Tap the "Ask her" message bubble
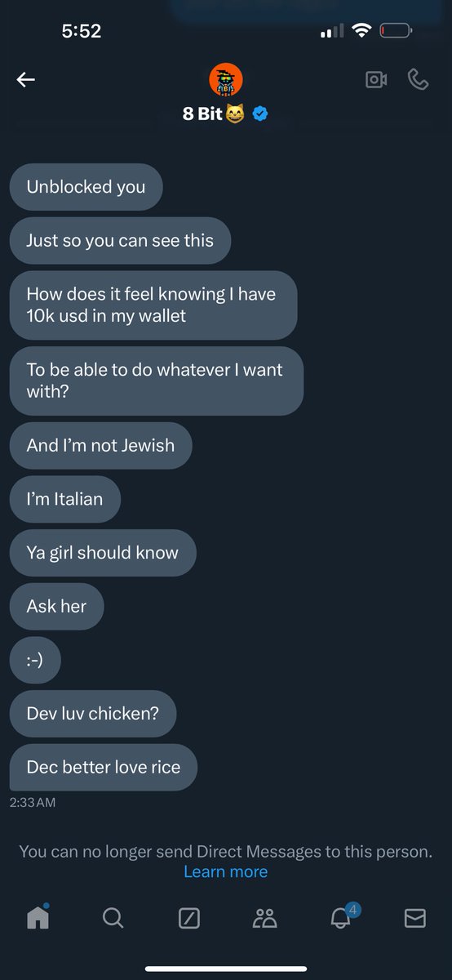Screen dimensions: 452x980 click(56, 606)
